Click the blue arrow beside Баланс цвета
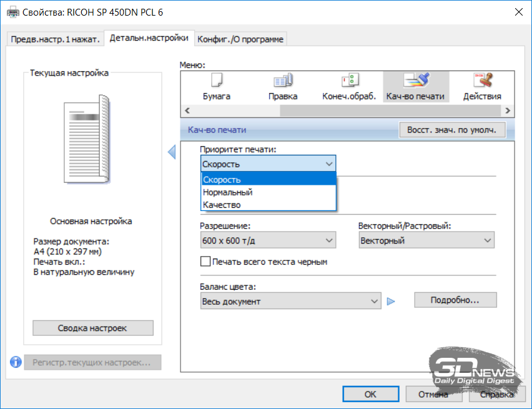 (391, 302)
